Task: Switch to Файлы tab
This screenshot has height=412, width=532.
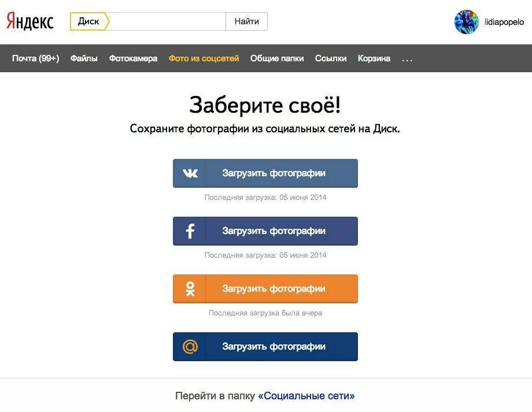Action: (x=84, y=58)
